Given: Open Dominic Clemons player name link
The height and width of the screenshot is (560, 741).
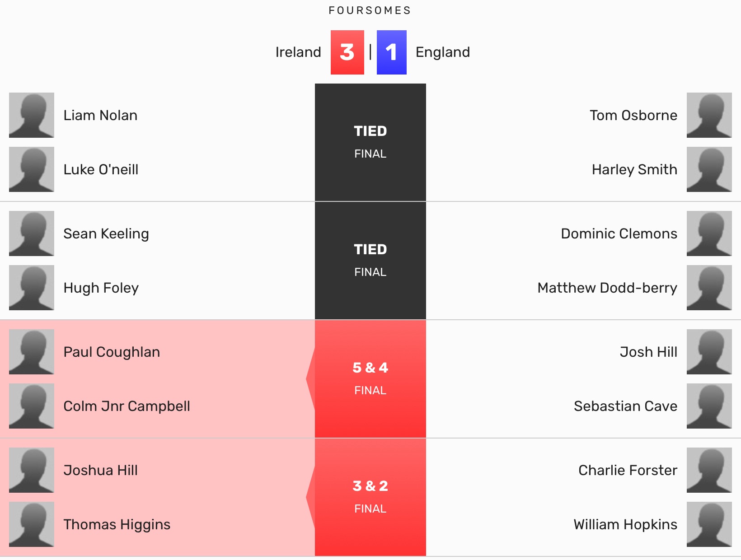Looking at the screenshot, I should tap(619, 233).
